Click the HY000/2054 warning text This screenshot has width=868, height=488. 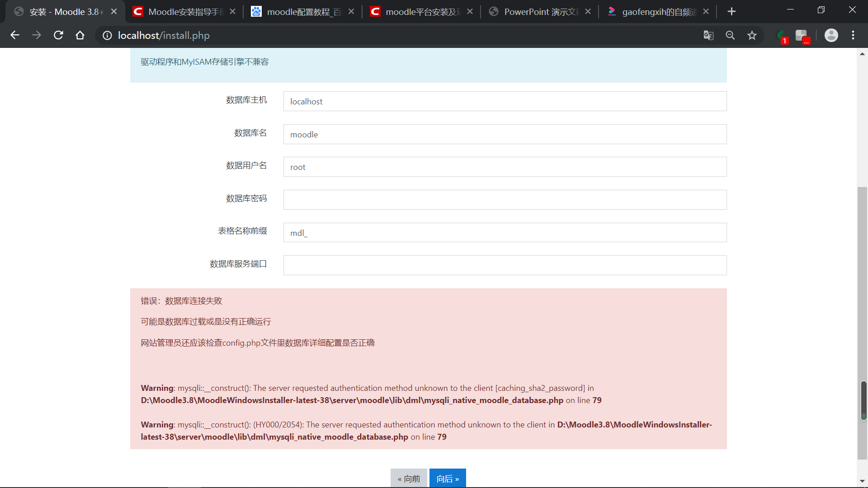point(426,431)
